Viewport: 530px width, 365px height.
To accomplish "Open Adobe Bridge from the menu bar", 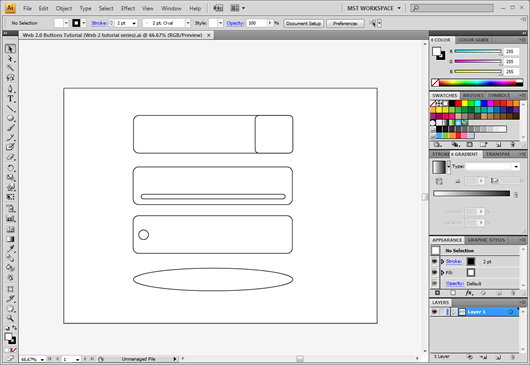I will [x=218, y=8].
